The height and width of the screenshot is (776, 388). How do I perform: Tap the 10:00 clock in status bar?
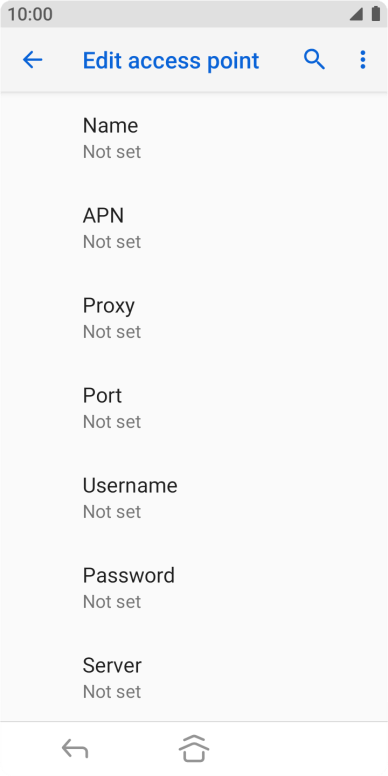tap(30, 14)
